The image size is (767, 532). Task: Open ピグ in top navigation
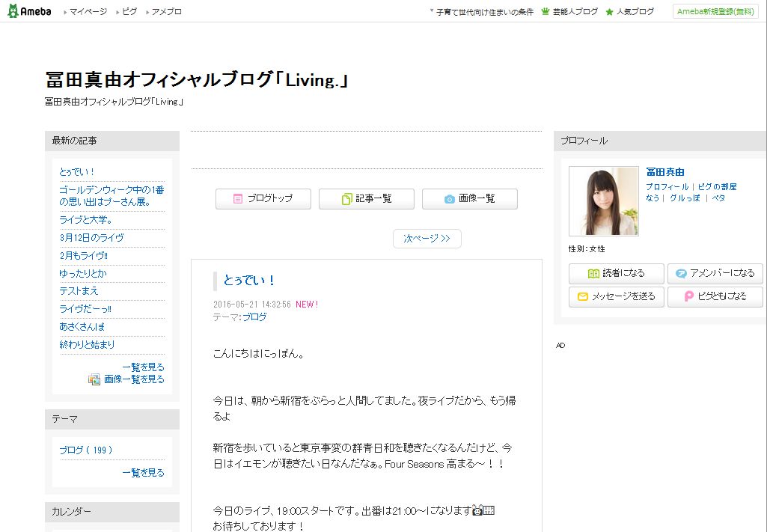pos(129,12)
